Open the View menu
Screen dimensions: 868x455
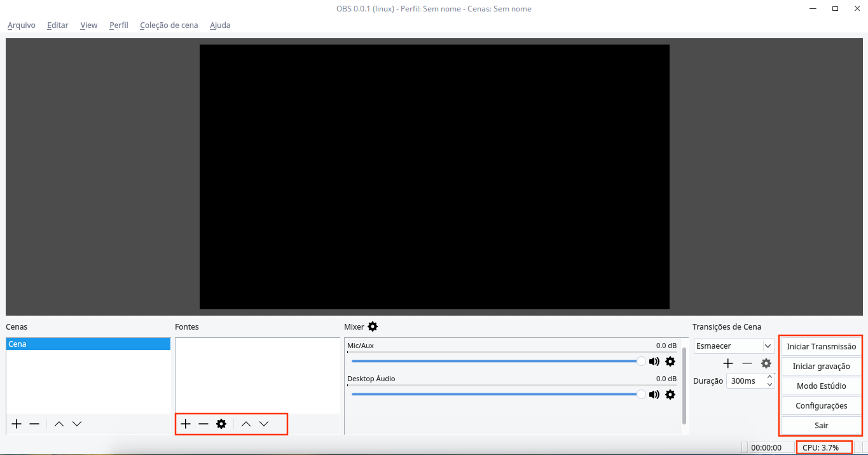point(89,25)
